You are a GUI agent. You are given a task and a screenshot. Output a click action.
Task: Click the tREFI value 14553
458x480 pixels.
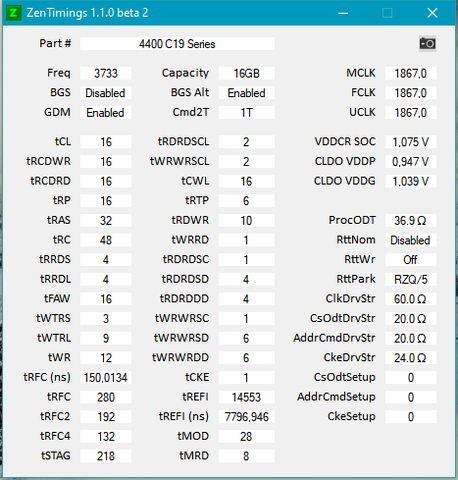pos(247,397)
